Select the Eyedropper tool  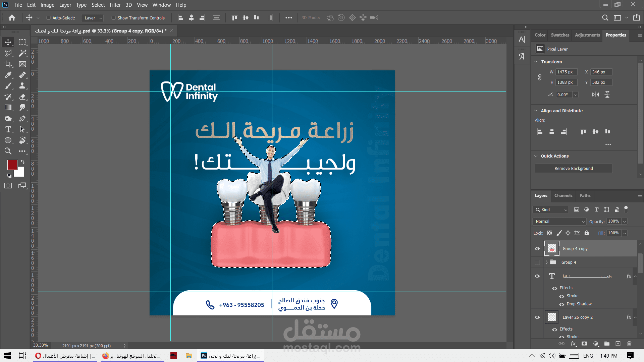pos(8,75)
